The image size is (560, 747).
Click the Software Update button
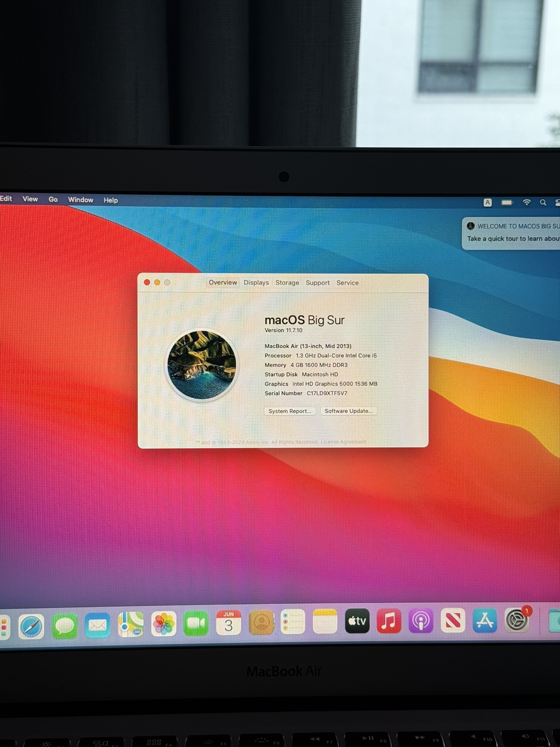[348, 411]
